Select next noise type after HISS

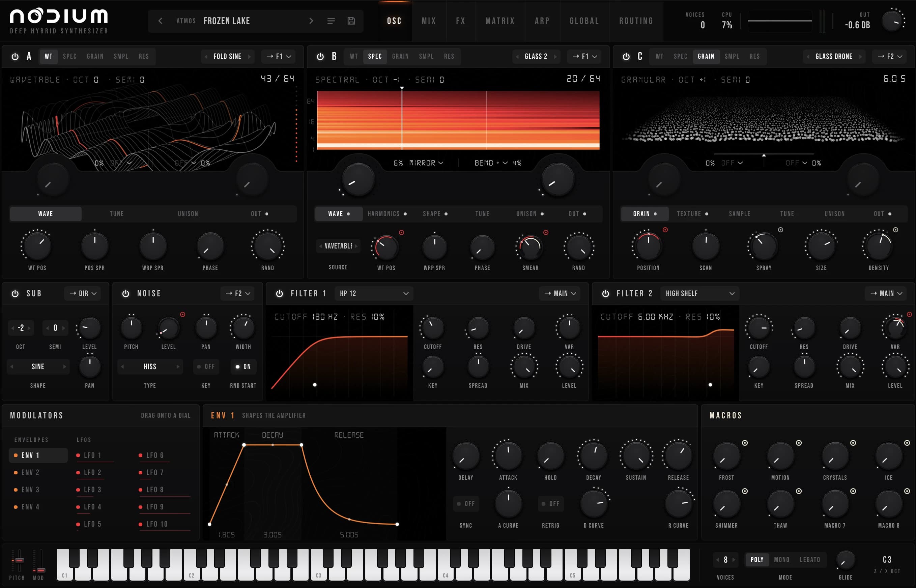click(x=177, y=366)
